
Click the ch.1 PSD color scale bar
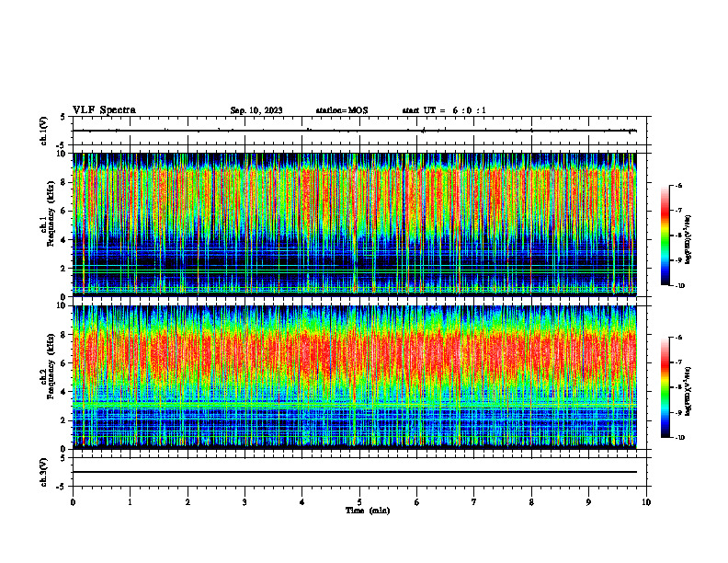(x=665, y=236)
